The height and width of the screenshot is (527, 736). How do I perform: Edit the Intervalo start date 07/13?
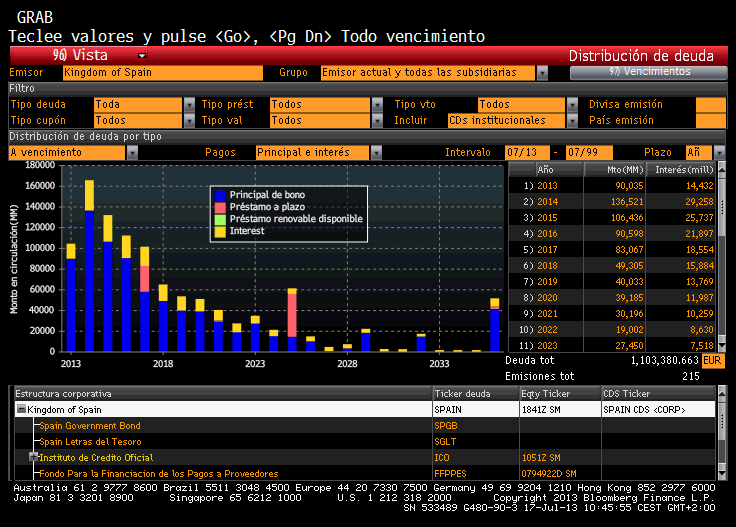(527, 153)
